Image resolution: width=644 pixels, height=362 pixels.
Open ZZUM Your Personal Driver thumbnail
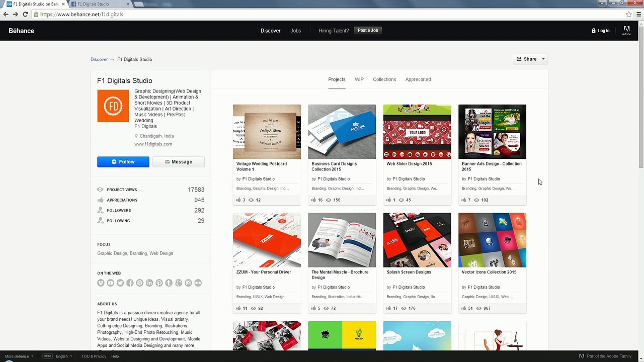tap(267, 240)
